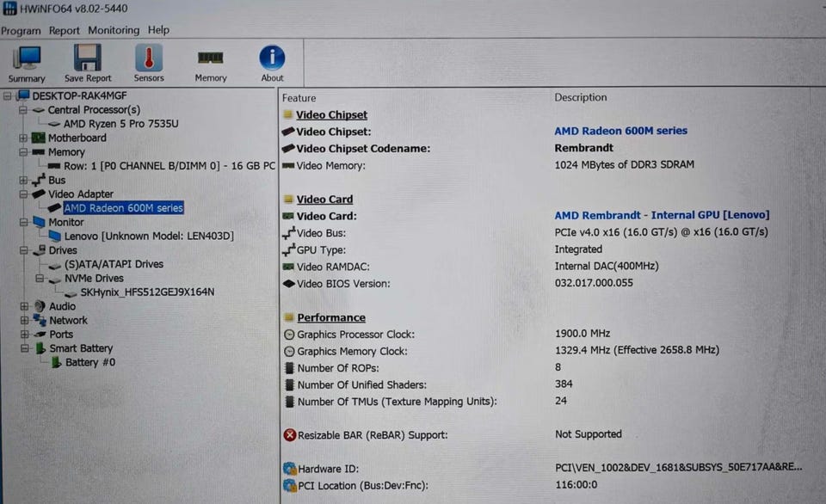
Task: Click the Internal DAC(400MHz) value
Action: 607,266
